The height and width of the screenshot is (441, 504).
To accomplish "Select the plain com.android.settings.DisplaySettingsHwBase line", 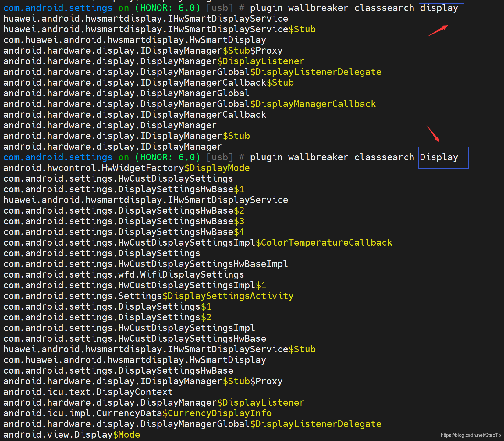I will click(x=118, y=371).
